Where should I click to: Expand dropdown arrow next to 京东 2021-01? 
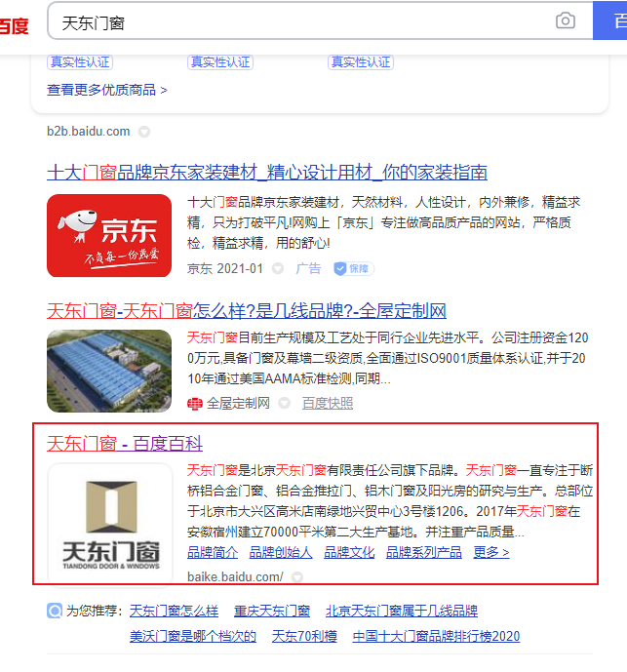pos(278,269)
